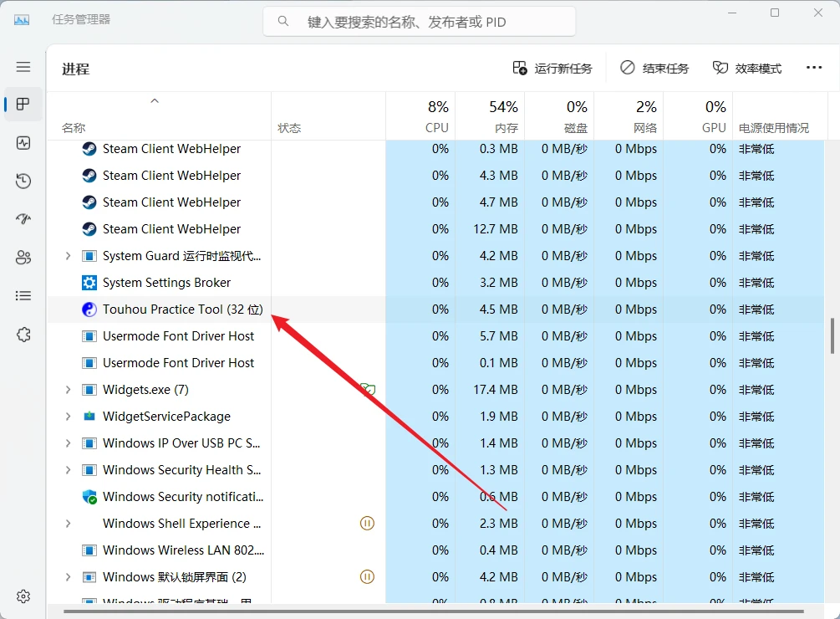
Task: Expand Windows Shell Experience group
Action: coord(68,524)
